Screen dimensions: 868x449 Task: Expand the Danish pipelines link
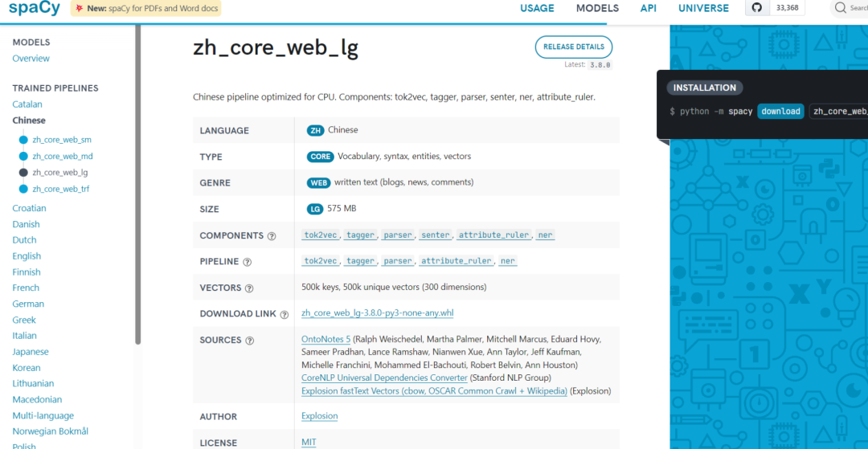coord(26,225)
